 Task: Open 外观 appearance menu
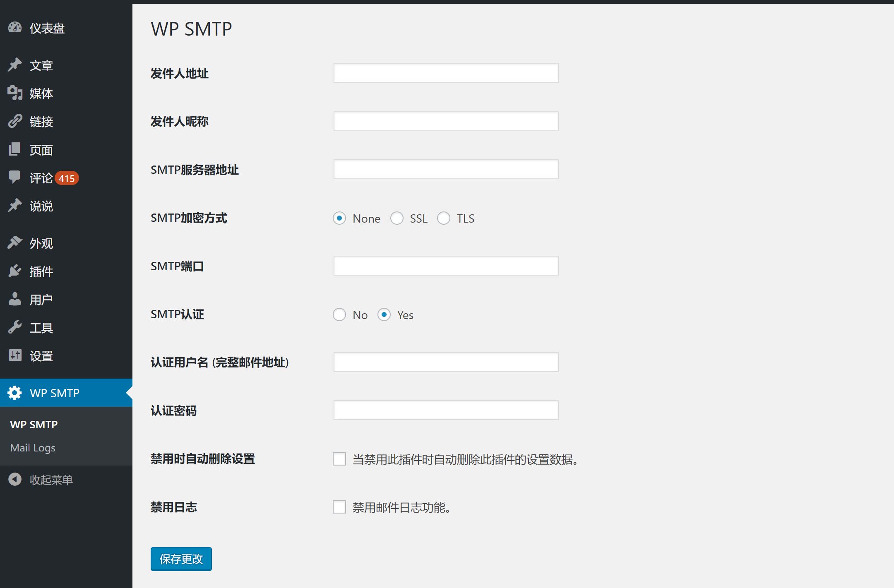(x=66, y=243)
